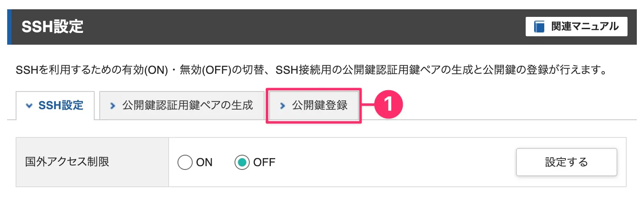This screenshot has height=199, width=644.
Task: Open the 公開鍵認証用鍵ペアの生成 tab
Action: [x=182, y=105]
